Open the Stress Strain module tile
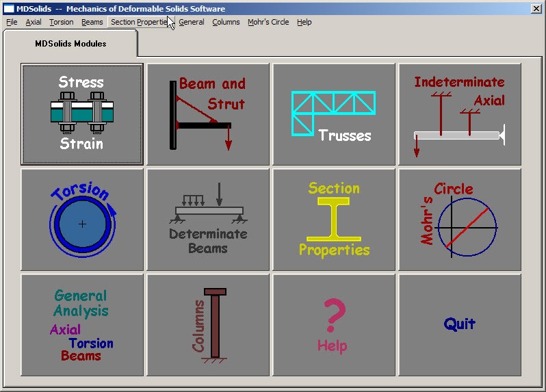546x392 pixels. [82, 114]
